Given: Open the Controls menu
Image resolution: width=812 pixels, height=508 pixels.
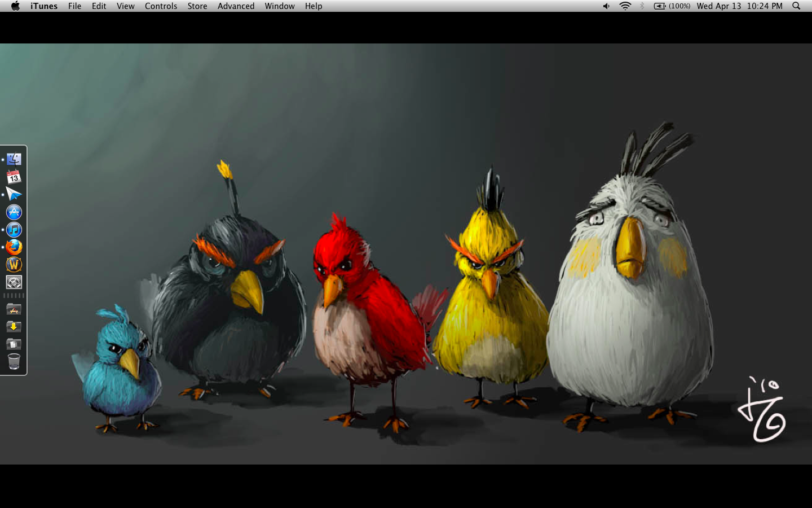Looking at the screenshot, I should tap(161, 6).
